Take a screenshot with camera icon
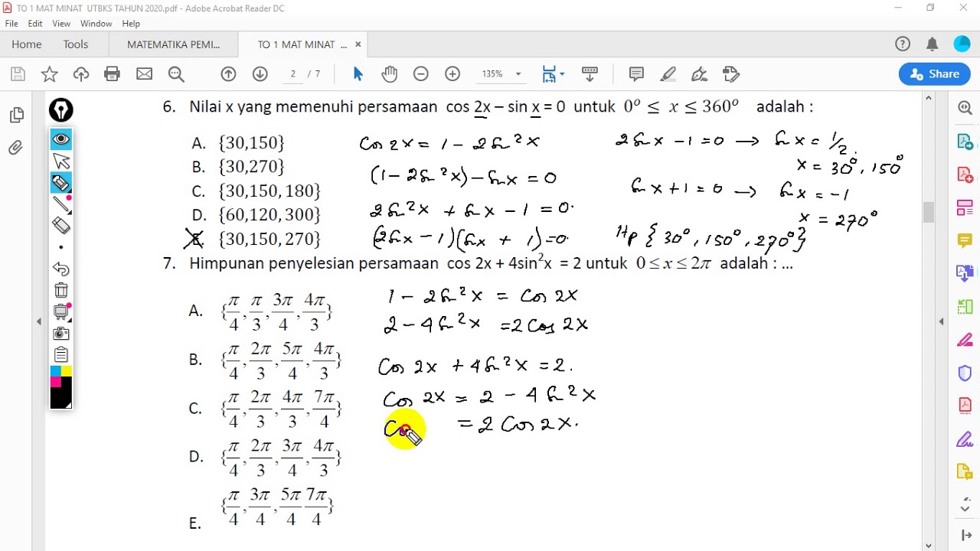 (x=61, y=334)
